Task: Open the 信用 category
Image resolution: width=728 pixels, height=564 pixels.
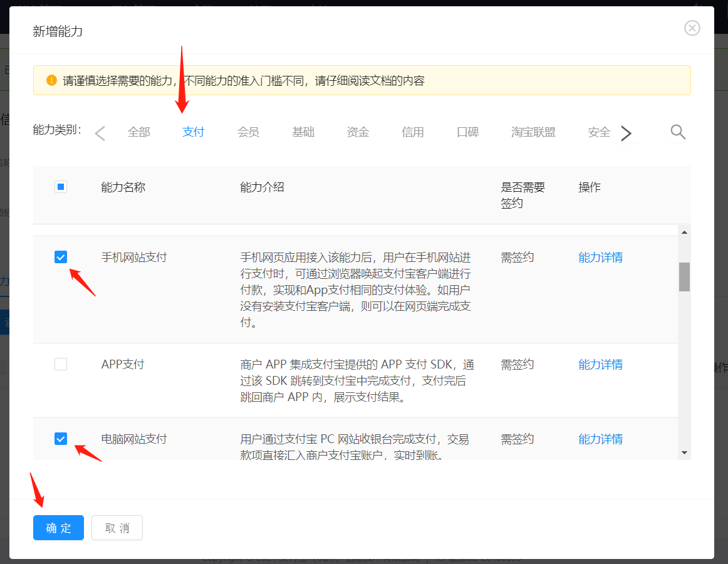Action: coord(413,132)
